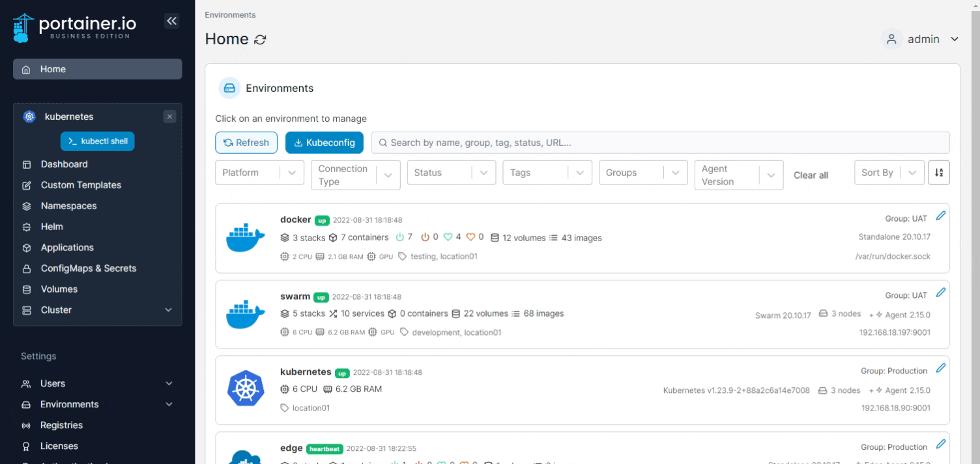Click the Portainer.io logo
980x464 pixels.
click(x=74, y=28)
